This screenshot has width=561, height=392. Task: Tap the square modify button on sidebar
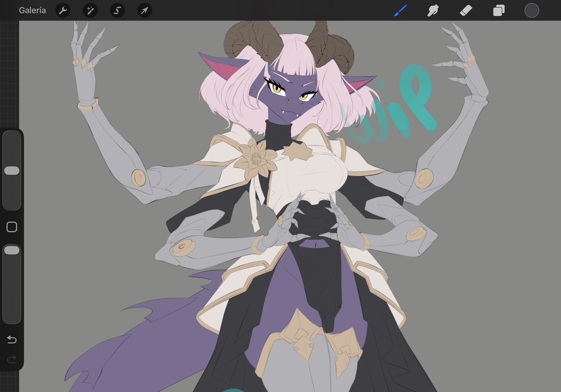pos(12,227)
